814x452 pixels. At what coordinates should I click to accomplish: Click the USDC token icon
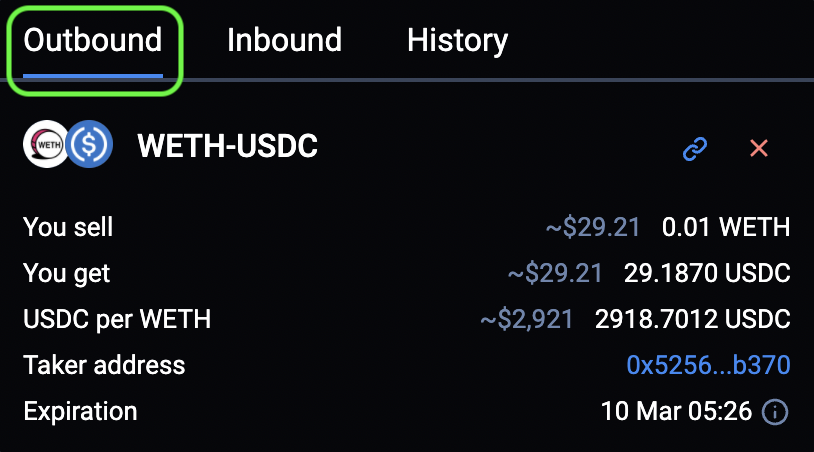click(91, 146)
